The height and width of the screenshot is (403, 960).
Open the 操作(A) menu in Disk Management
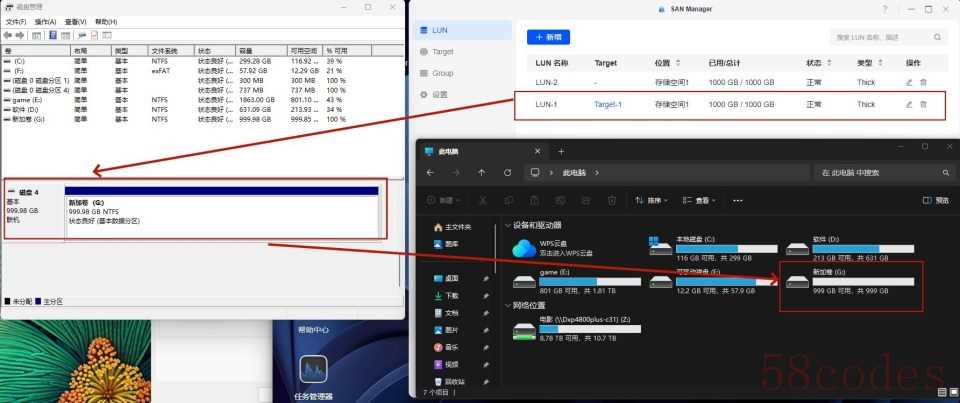[45, 21]
